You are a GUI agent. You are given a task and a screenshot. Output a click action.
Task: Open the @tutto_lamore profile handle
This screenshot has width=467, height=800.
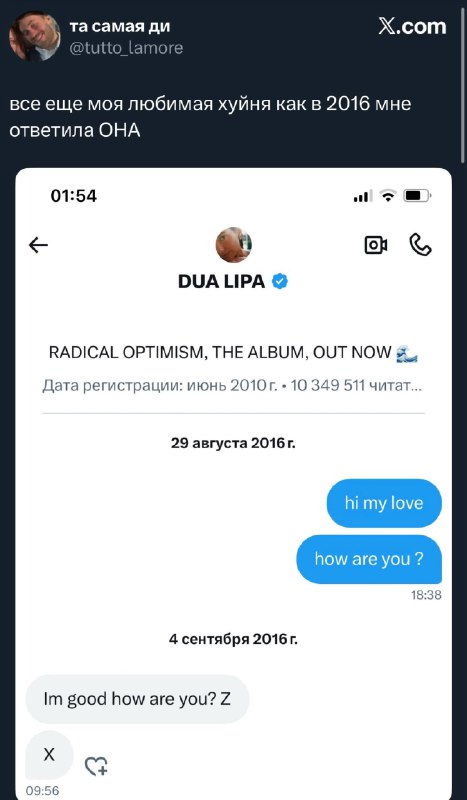pos(126,48)
